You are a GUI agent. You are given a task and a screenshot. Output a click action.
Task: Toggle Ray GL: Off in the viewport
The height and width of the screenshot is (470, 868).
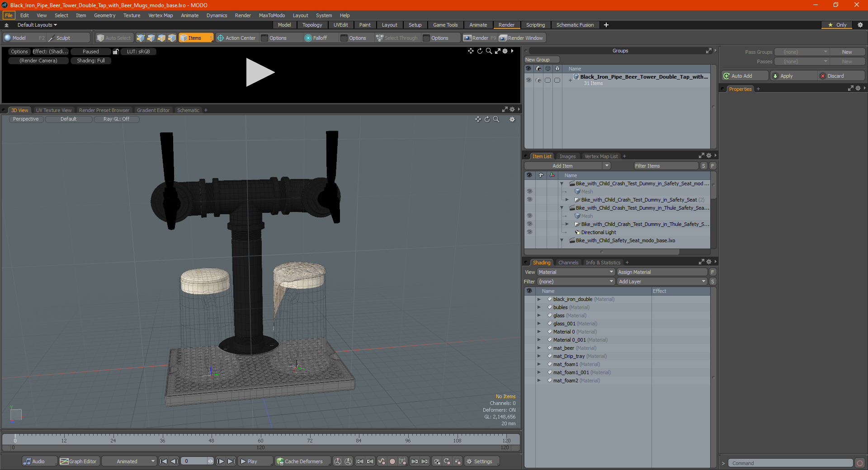coord(116,119)
